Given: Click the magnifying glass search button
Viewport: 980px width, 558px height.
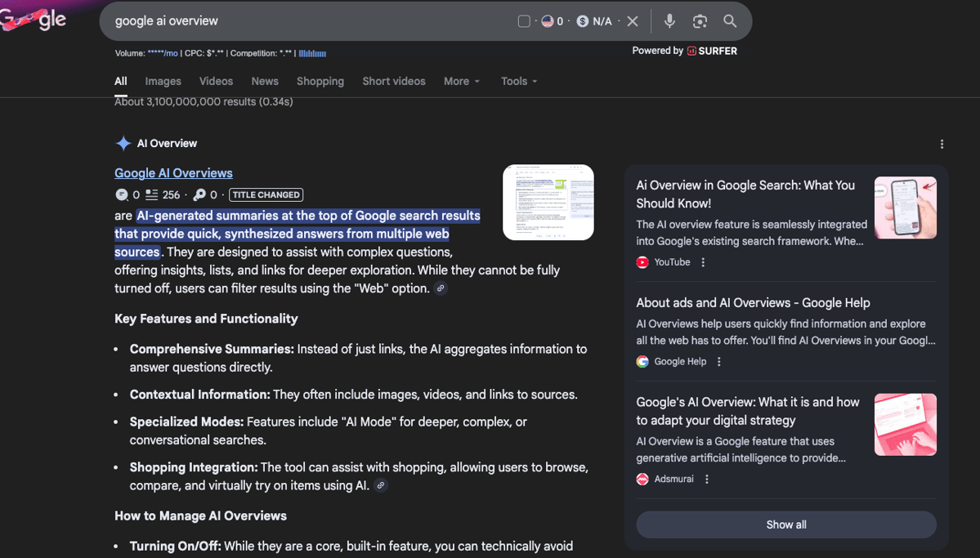Looking at the screenshot, I should 729,21.
